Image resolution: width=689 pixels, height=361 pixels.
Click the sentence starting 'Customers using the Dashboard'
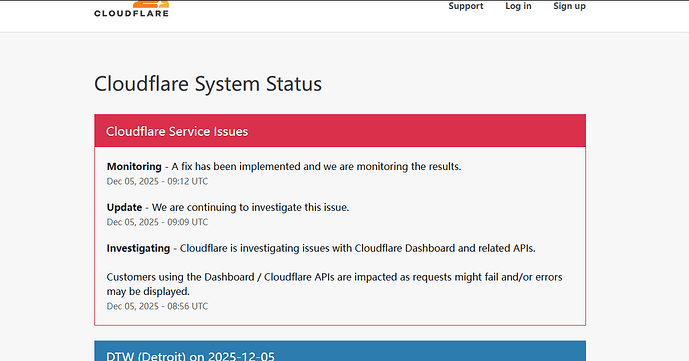click(x=334, y=284)
